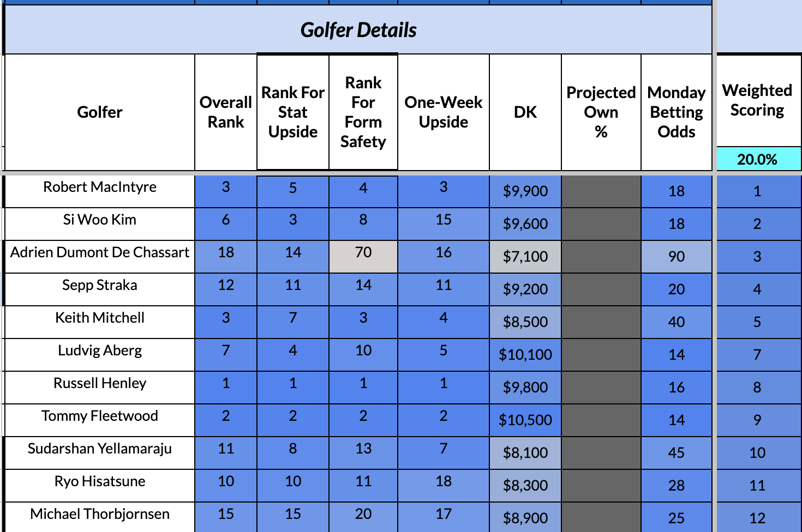Click the Sepp Straka golfer cell

(x=99, y=285)
